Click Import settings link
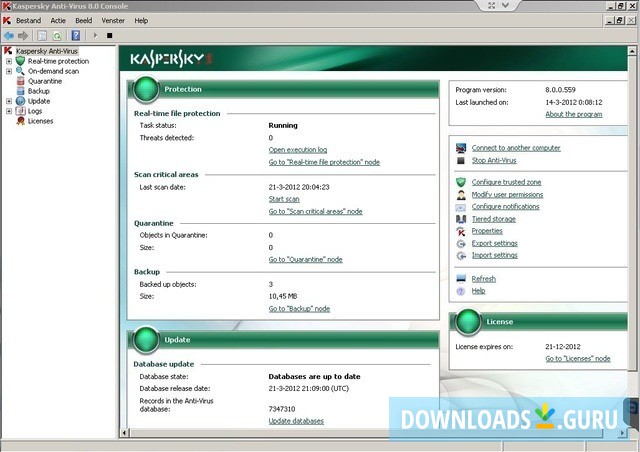This screenshot has height=452, width=640. tap(494, 255)
